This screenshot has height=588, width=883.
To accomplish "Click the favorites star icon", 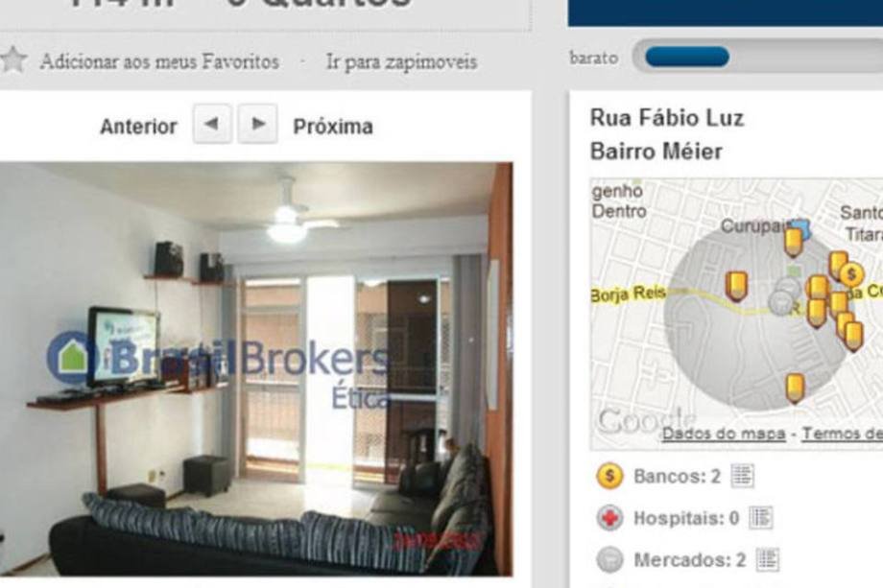I will click(13, 59).
